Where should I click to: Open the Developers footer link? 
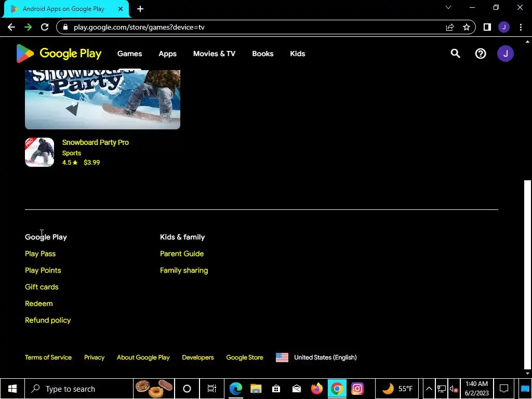pos(198,357)
